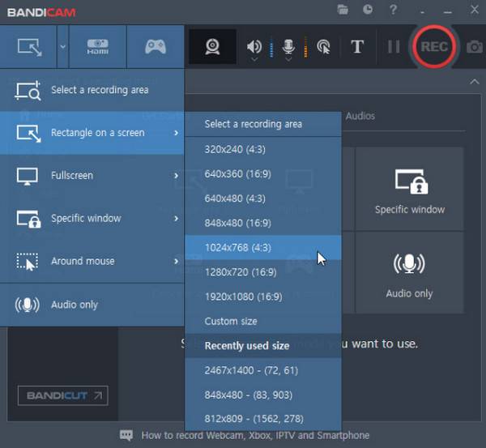The width and height of the screenshot is (486, 448).
Task: Adjust the microphone volume level bar
Action: tap(305, 47)
